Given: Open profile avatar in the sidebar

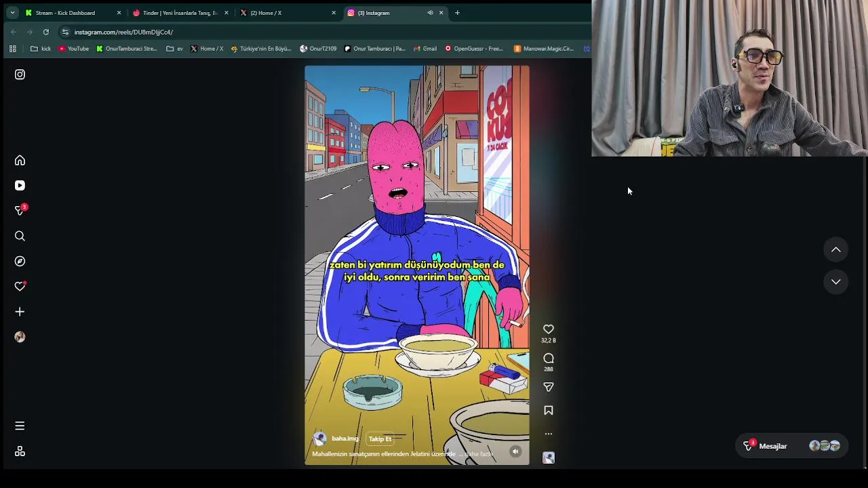Looking at the screenshot, I should (20, 337).
